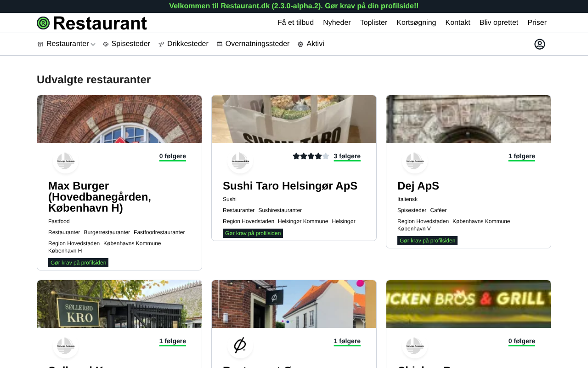Open Chicken Bros & Grill cover photo

pyautogui.click(x=469, y=304)
